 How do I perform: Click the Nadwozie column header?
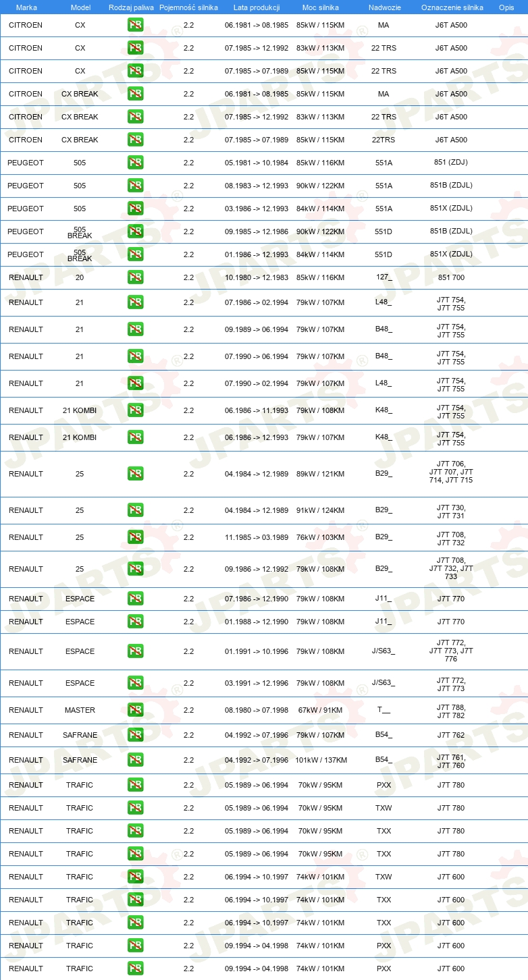(x=384, y=7)
